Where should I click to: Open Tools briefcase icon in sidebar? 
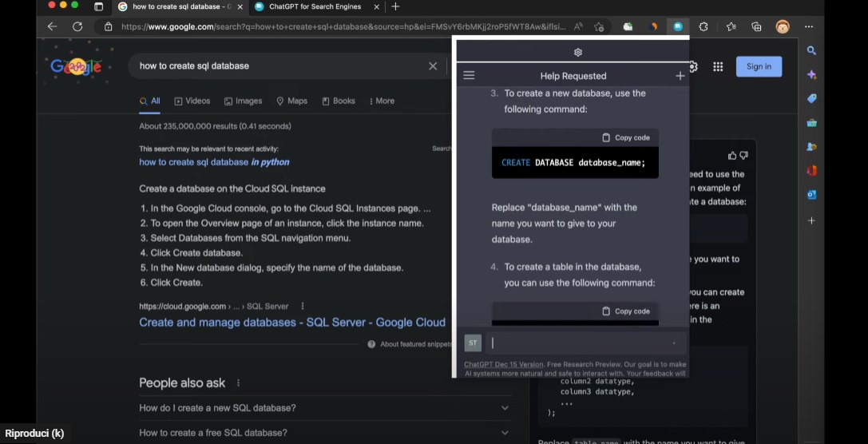click(811, 123)
